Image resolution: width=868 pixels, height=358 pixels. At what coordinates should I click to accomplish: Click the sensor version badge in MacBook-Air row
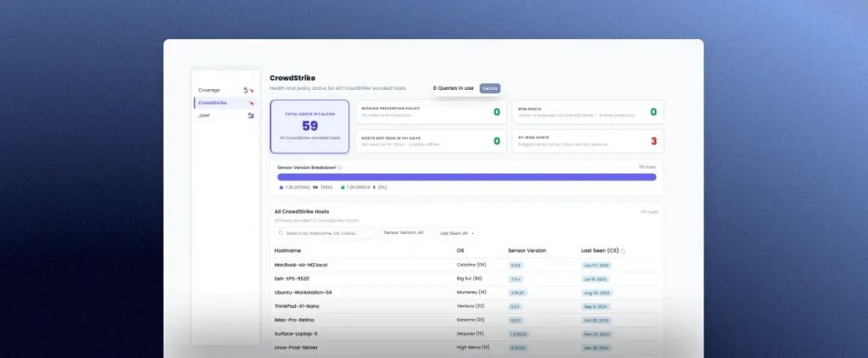click(515, 266)
